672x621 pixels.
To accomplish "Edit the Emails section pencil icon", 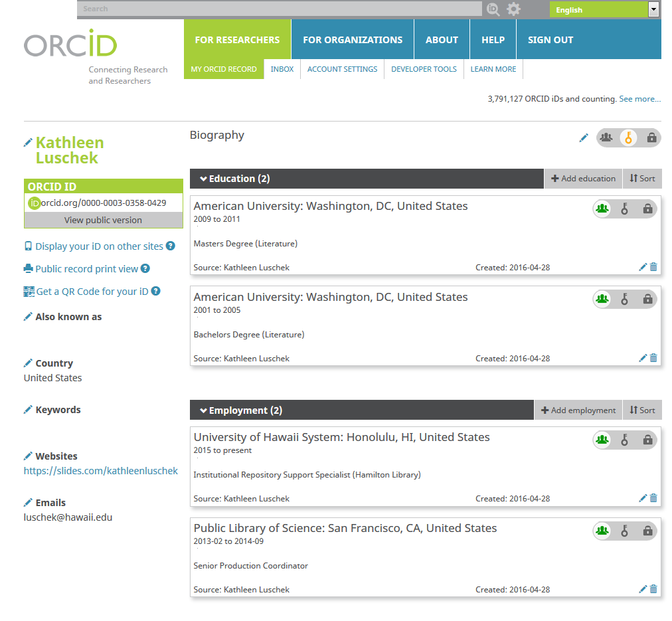I will [x=28, y=503].
